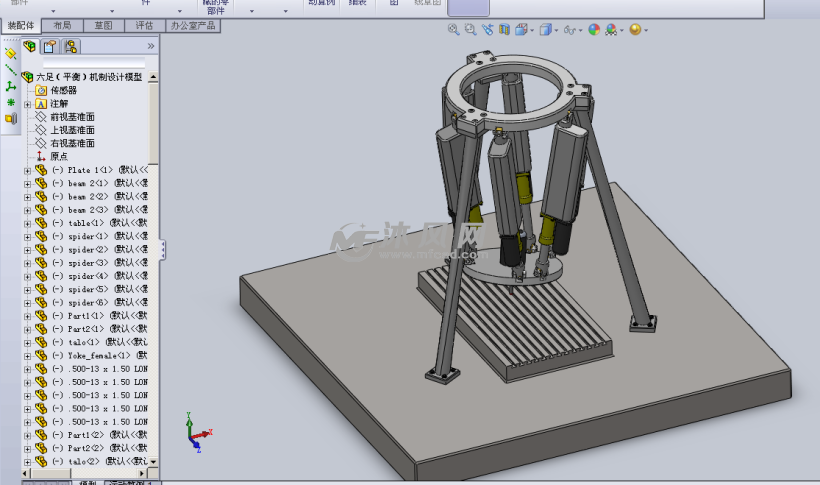Open the FeatureManager design tree tab
This screenshot has width=820, height=485.
coord(30,46)
